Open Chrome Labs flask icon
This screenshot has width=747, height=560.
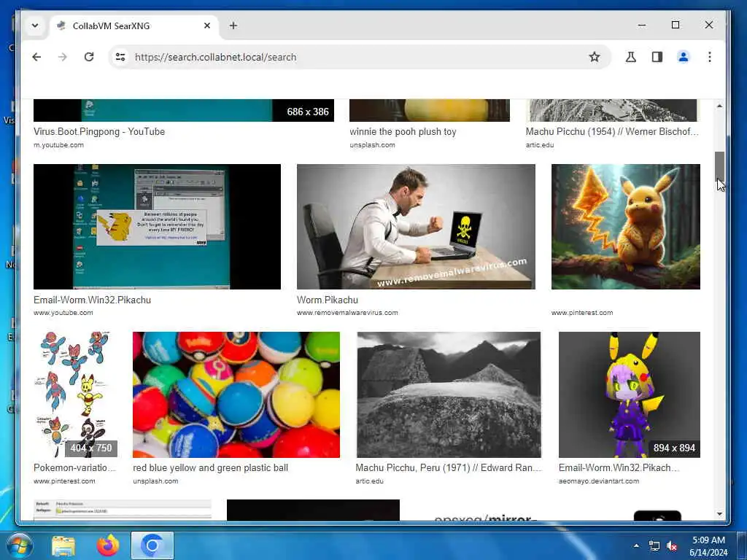[x=631, y=57]
